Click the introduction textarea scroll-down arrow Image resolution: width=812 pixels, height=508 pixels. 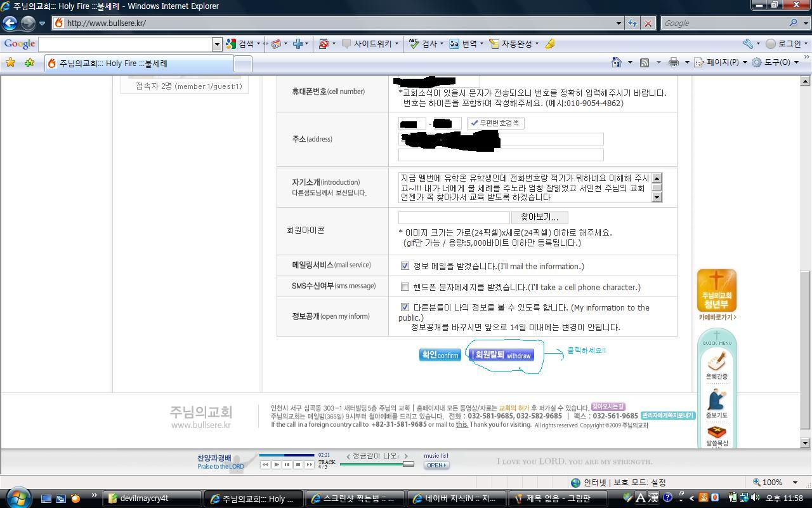click(657, 197)
